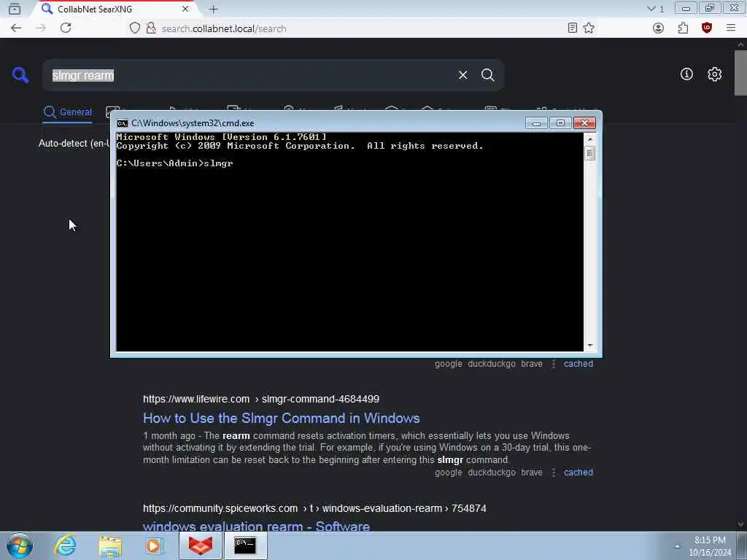
Task: Click the browser address bar URL
Action: [x=224, y=28]
